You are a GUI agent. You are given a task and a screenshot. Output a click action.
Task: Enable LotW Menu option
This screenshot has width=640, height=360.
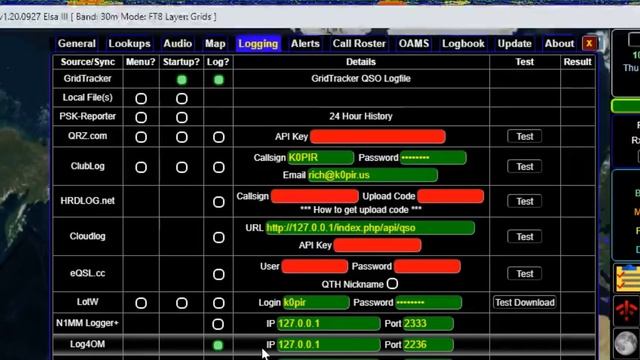[x=141, y=303]
